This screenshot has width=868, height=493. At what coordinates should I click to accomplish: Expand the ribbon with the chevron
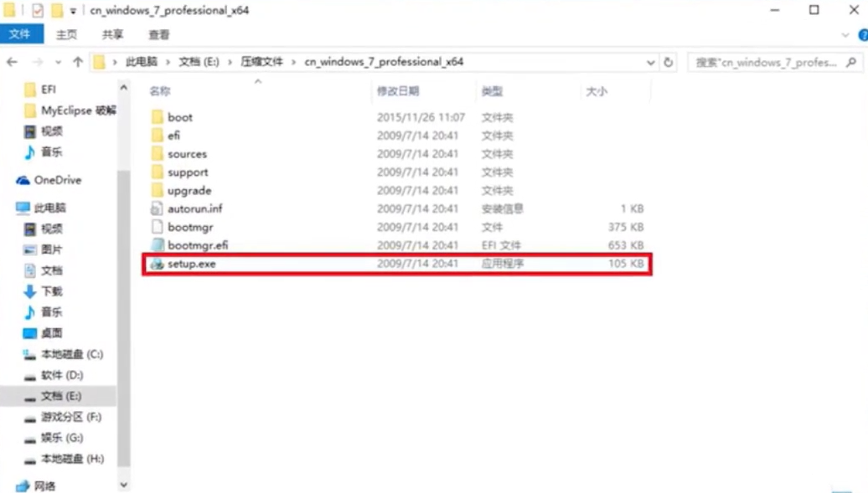pyautogui.click(x=845, y=35)
